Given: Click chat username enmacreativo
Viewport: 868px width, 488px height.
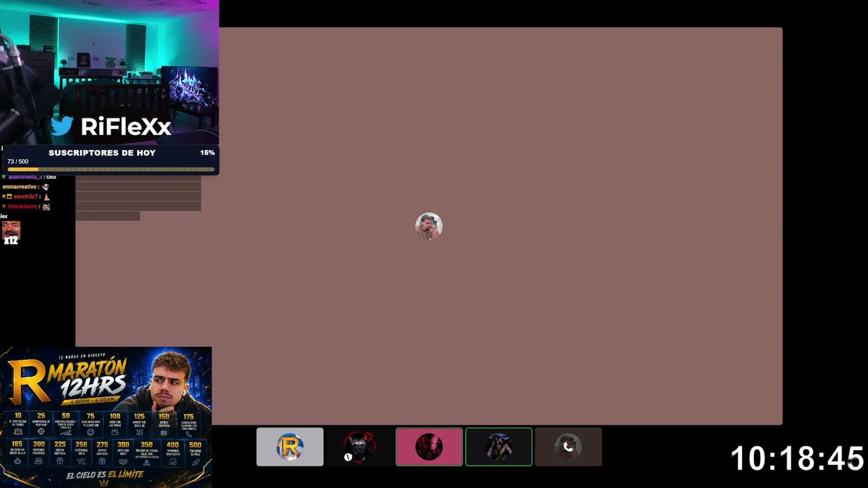Looking at the screenshot, I should (20, 187).
